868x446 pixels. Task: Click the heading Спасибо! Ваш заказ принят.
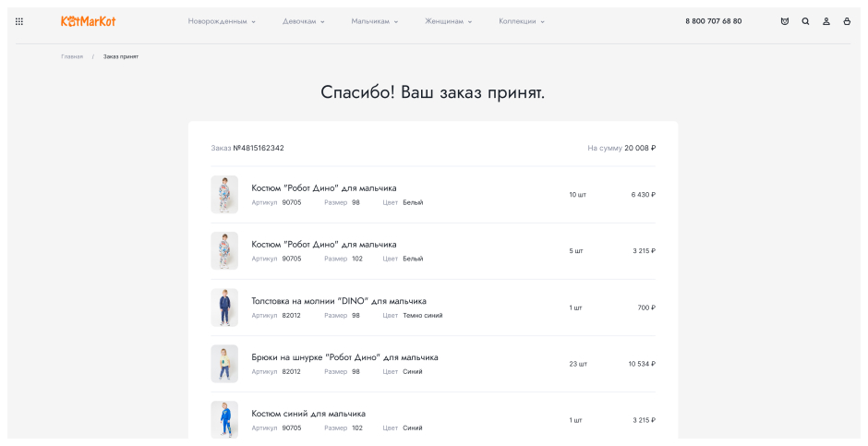(433, 92)
